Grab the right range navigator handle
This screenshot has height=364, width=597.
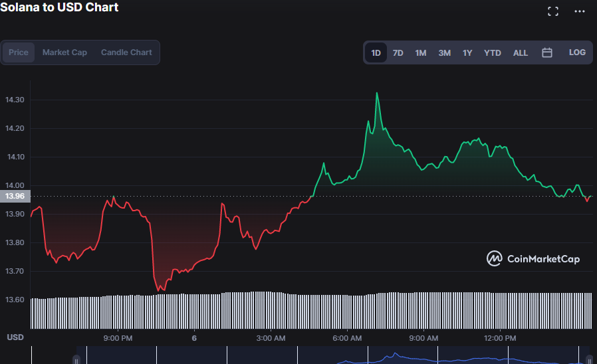(x=589, y=360)
